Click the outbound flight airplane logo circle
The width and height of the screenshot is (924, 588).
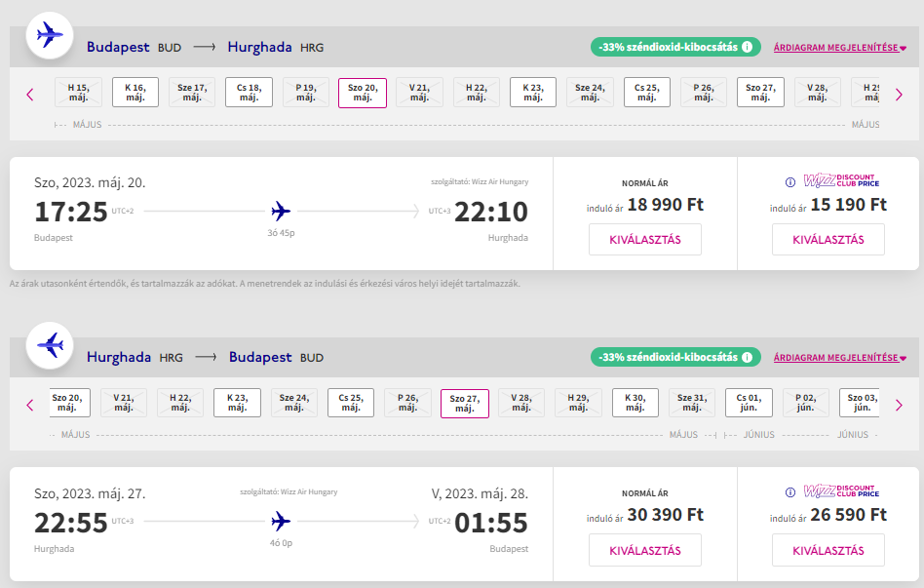coord(50,35)
